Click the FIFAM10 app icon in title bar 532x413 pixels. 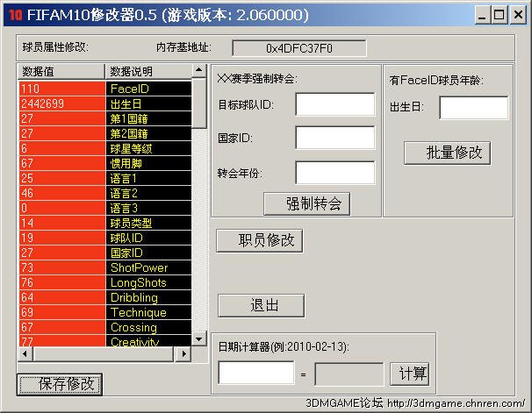pos(14,14)
